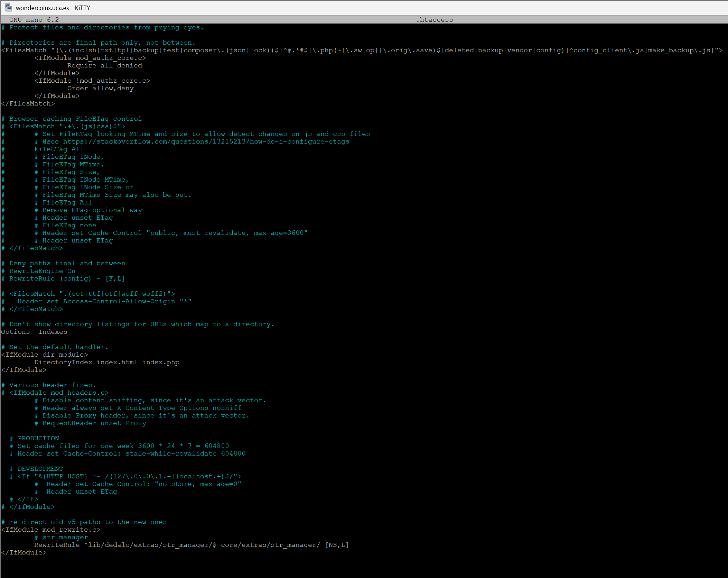
Task: Click the 'Require all denied' line
Action: [105, 65]
